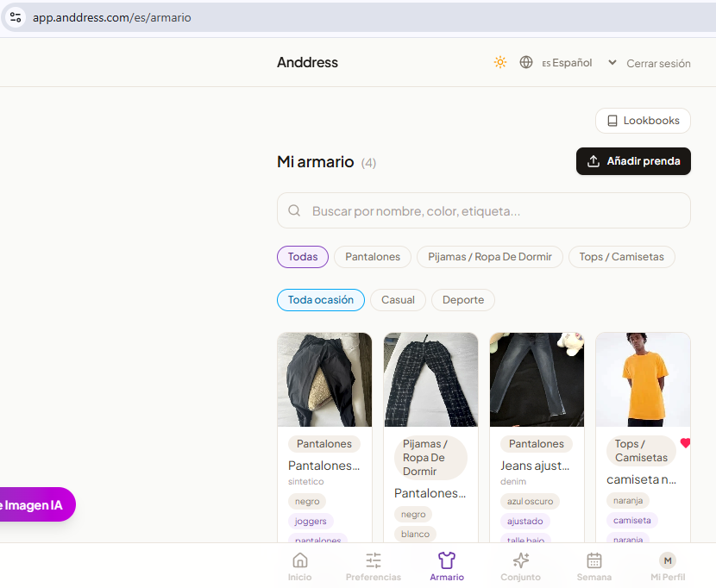Image resolution: width=716 pixels, height=588 pixels.
Task: Open the black joggers garment photo
Action: pyautogui.click(x=324, y=379)
